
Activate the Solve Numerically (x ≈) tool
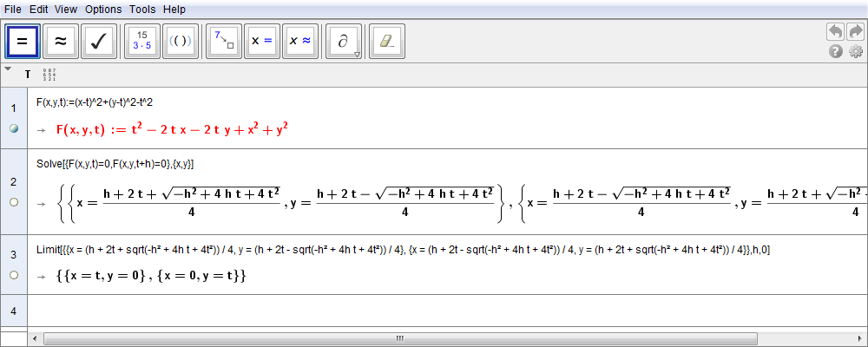[x=300, y=41]
